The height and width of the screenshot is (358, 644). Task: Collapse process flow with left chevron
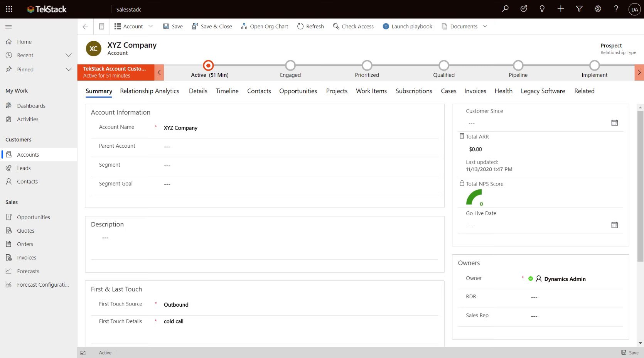[x=159, y=72]
